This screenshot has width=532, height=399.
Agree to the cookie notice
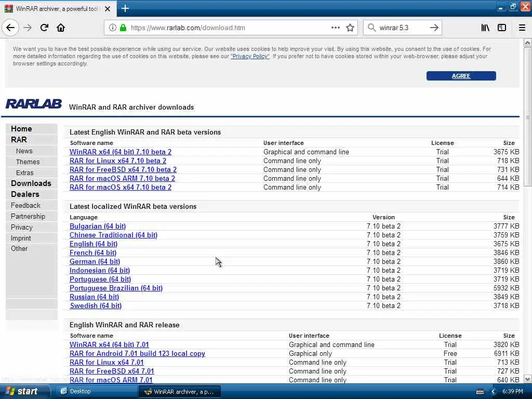pyautogui.click(x=461, y=76)
